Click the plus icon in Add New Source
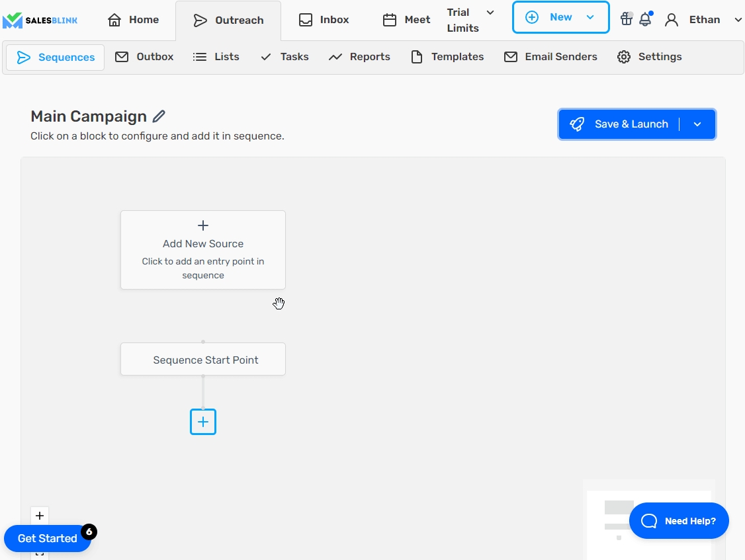 pos(203,225)
